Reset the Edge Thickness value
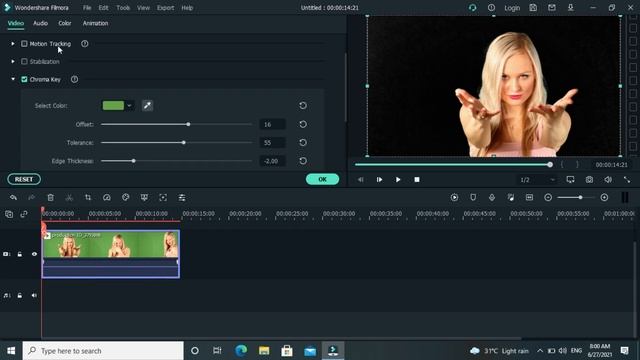This screenshot has width=640, height=360. [303, 161]
